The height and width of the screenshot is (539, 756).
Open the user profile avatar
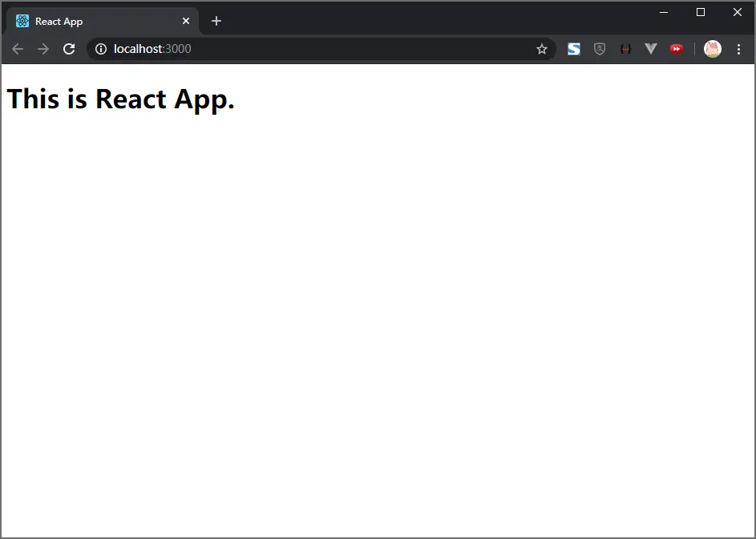coord(713,49)
